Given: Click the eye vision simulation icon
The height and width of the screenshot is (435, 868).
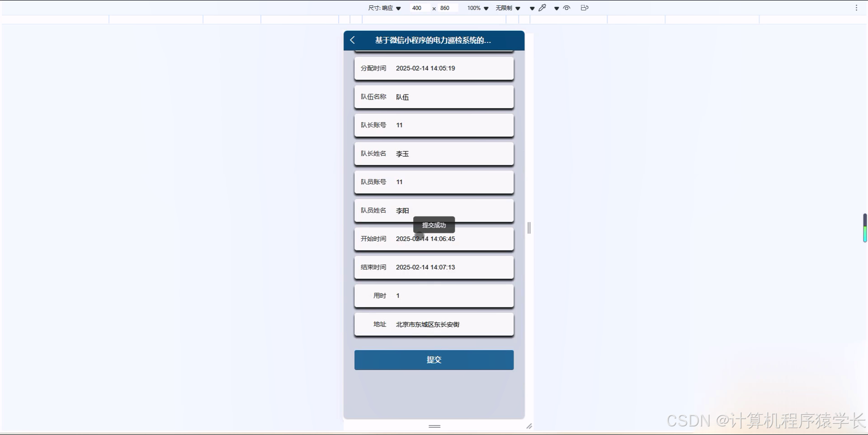Looking at the screenshot, I should (x=566, y=8).
